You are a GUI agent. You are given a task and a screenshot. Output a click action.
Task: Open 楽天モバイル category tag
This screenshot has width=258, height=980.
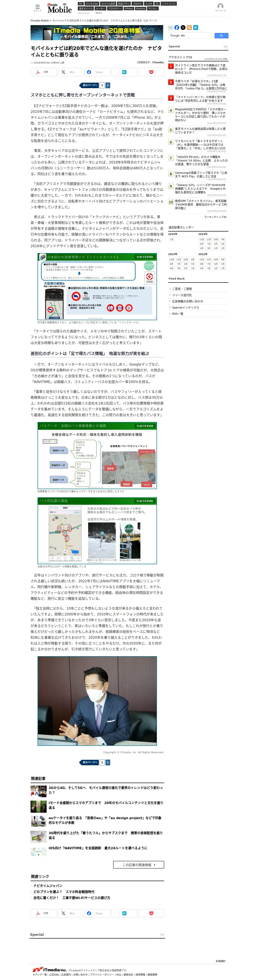(86, 8)
